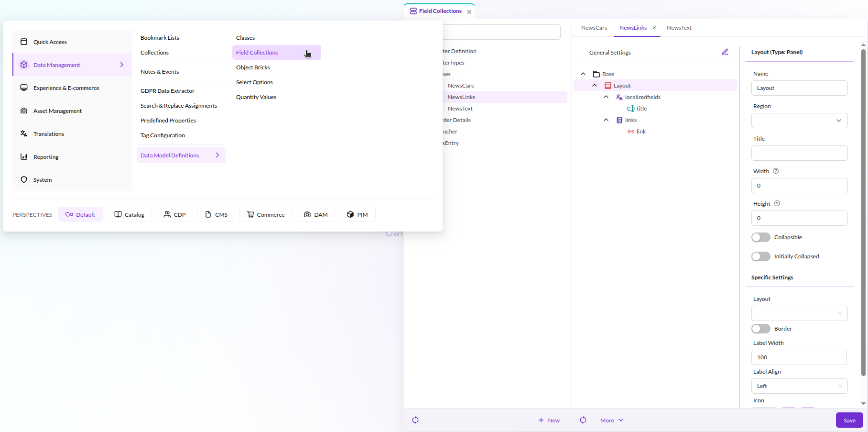868x432 pixels.
Task: Switch to the NewsText tab
Action: coord(679,28)
